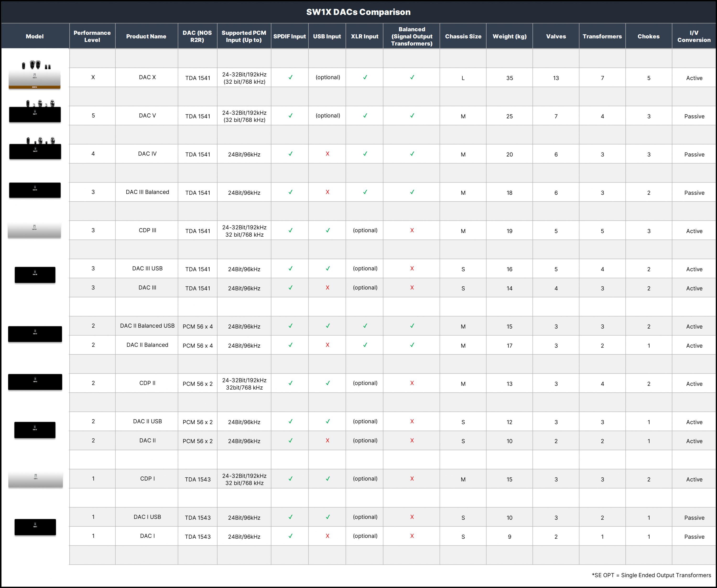Click the Chassis Size column header
The height and width of the screenshot is (588, 717).
pyautogui.click(x=463, y=36)
